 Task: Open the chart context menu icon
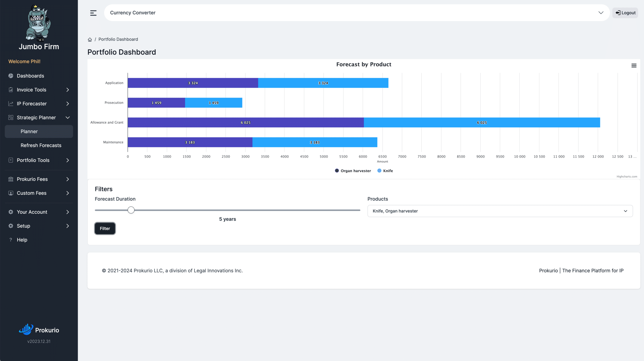(634, 65)
